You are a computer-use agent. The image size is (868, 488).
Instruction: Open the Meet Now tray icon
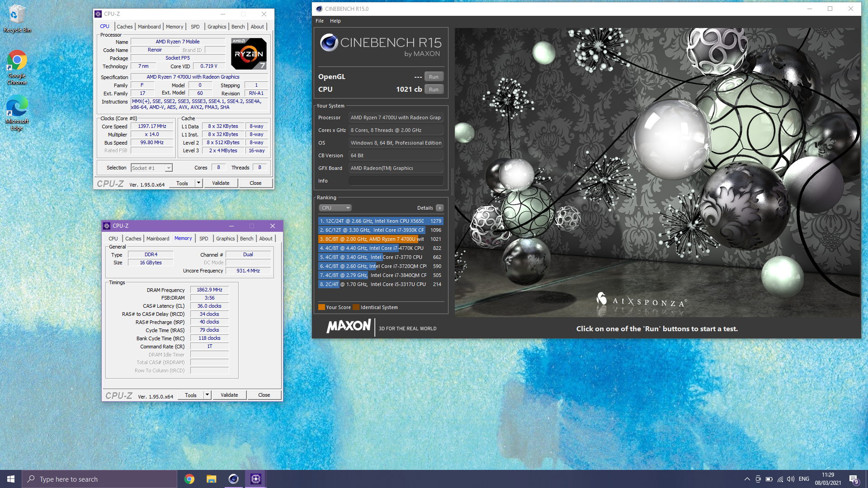coord(758,479)
